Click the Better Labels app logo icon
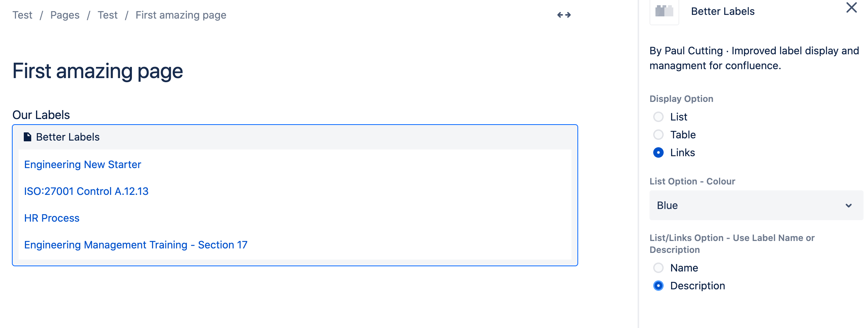Screen dimensions: 868x328 (x=664, y=12)
